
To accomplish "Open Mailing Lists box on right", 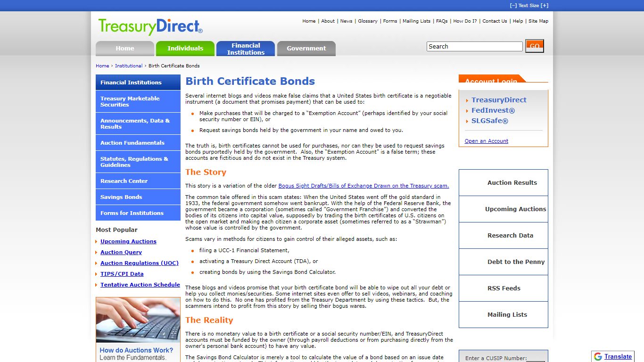I will (x=504, y=314).
